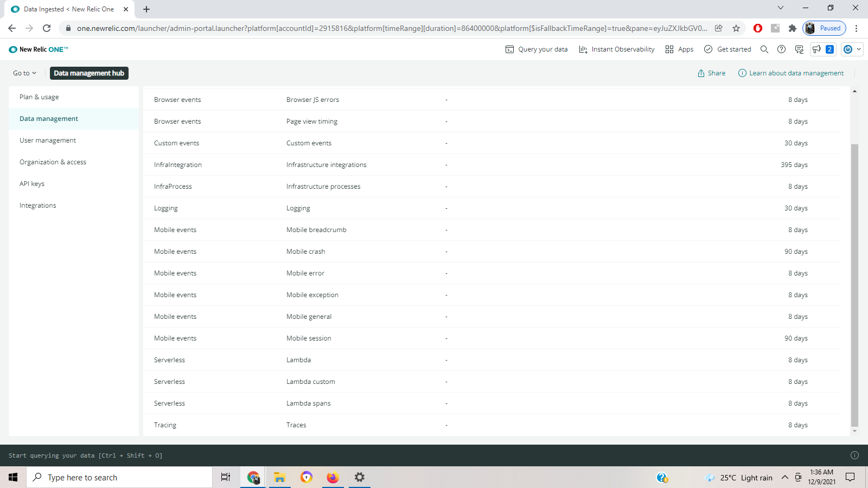Open the feedback form icon
This screenshot has height=488, width=868.
pyautogui.click(x=799, y=49)
